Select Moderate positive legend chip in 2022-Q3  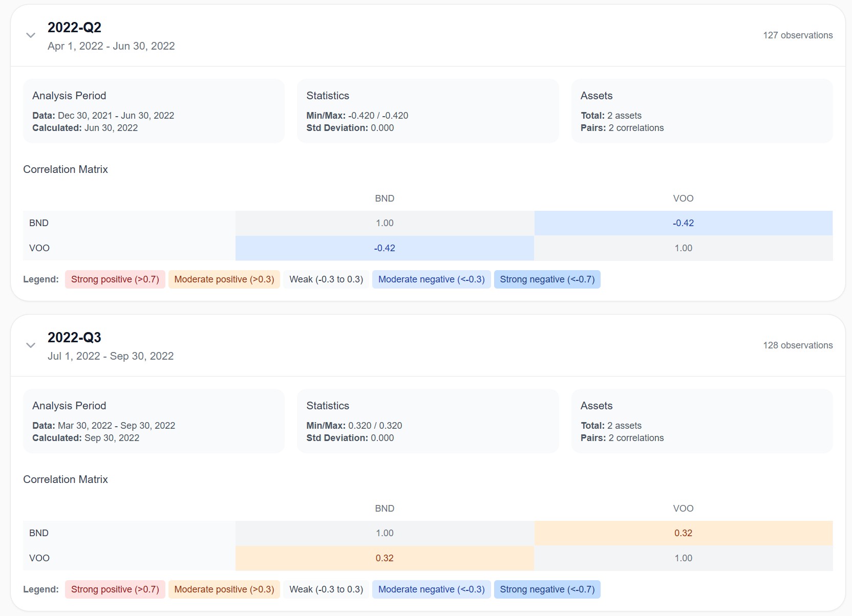224,589
